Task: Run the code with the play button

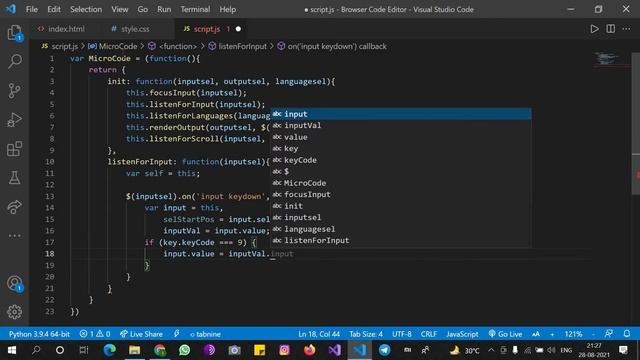Action: (x=594, y=29)
